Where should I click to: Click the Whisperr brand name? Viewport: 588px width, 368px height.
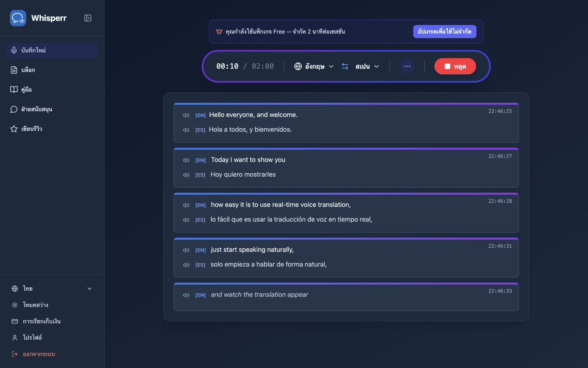pos(49,18)
